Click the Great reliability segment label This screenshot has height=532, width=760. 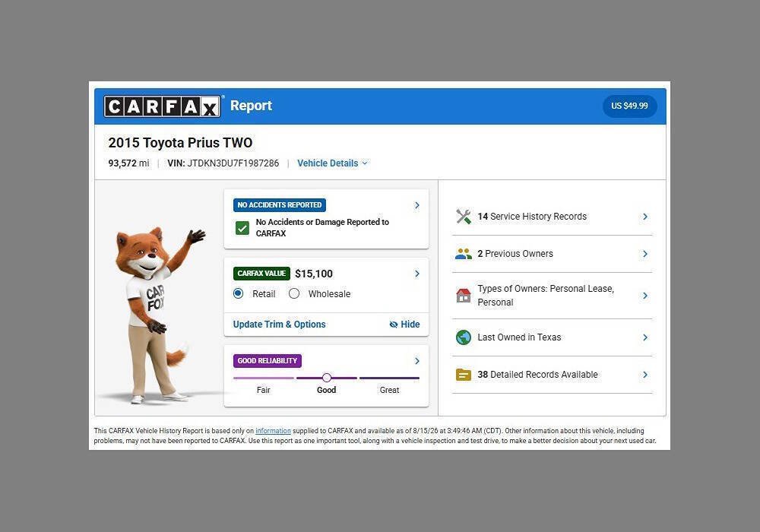pos(389,390)
